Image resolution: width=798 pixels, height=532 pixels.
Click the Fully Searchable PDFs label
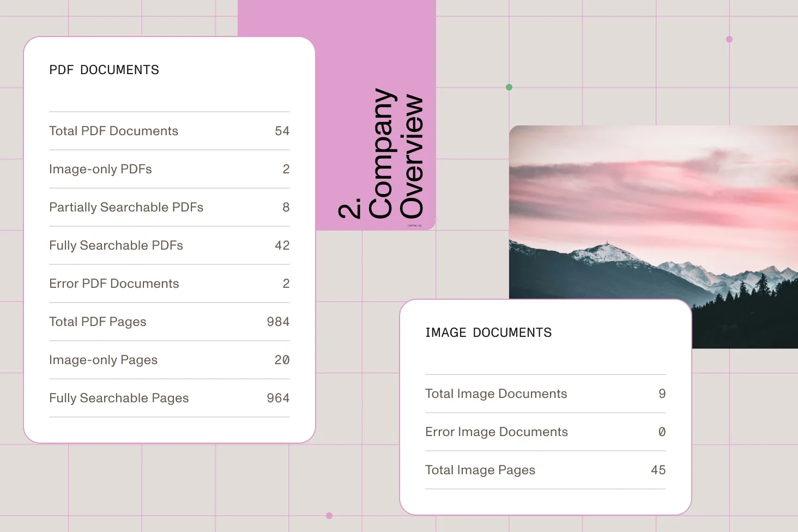tap(116, 245)
